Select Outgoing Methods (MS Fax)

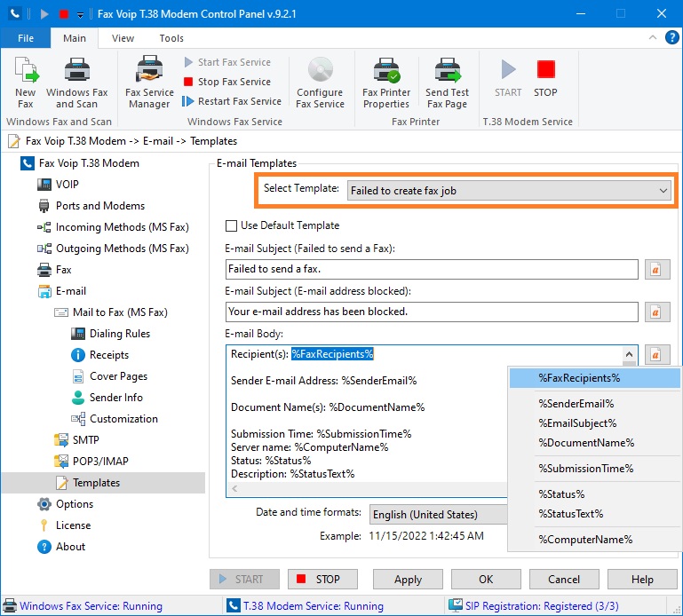coord(113,249)
